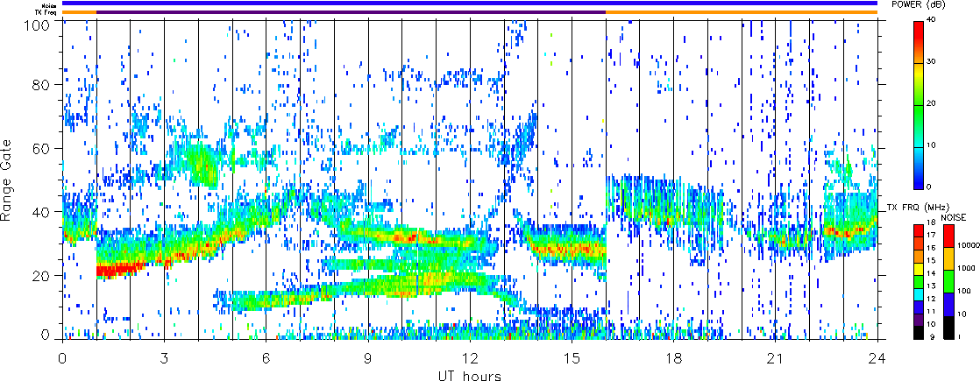This screenshot has height=381, width=980.
Task: Click the power colorbar label 40
Action: coord(932,21)
